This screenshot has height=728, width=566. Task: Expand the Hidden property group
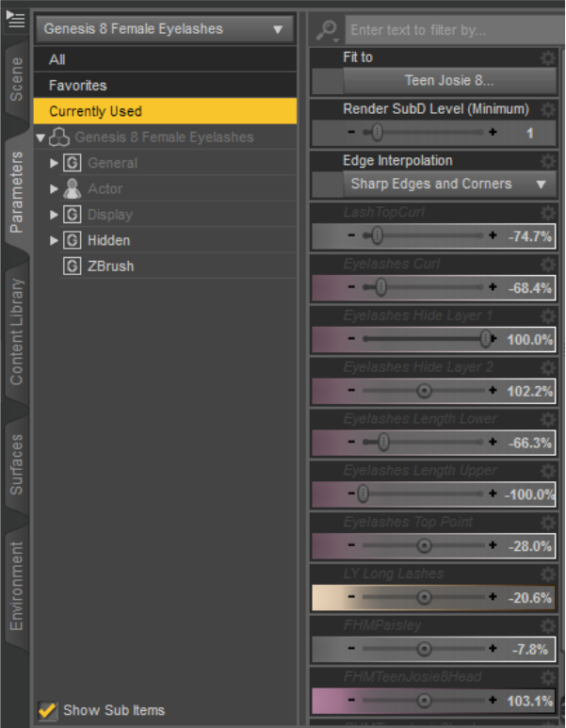[54, 240]
